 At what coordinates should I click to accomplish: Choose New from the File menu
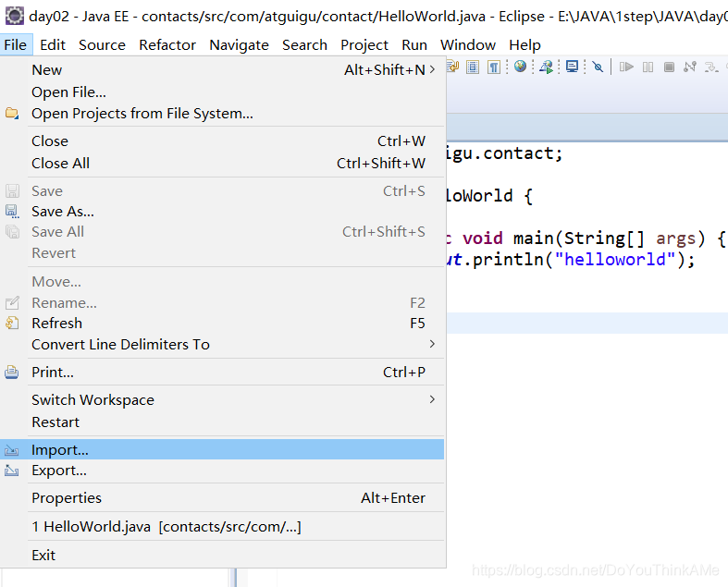click(222, 69)
